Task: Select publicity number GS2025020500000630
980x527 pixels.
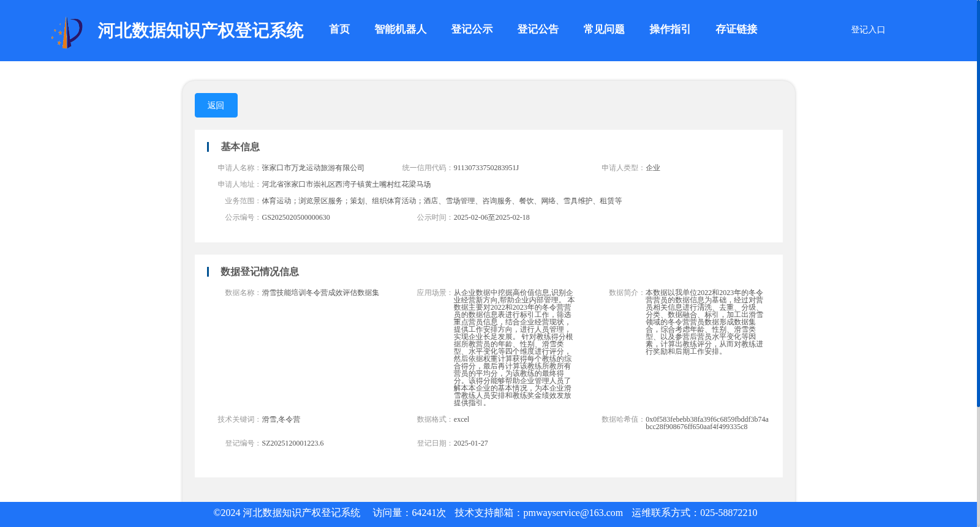Action: coord(296,217)
